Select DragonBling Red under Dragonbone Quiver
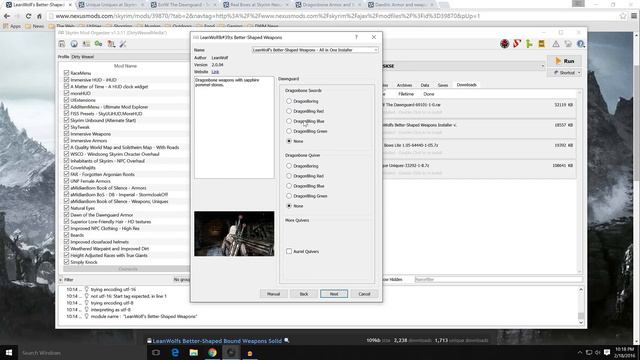This screenshot has width=640, height=360. tap(289, 176)
